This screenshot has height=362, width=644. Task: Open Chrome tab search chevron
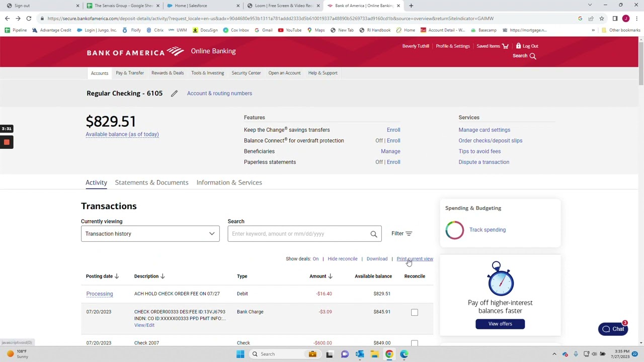pyautogui.click(x=590, y=6)
